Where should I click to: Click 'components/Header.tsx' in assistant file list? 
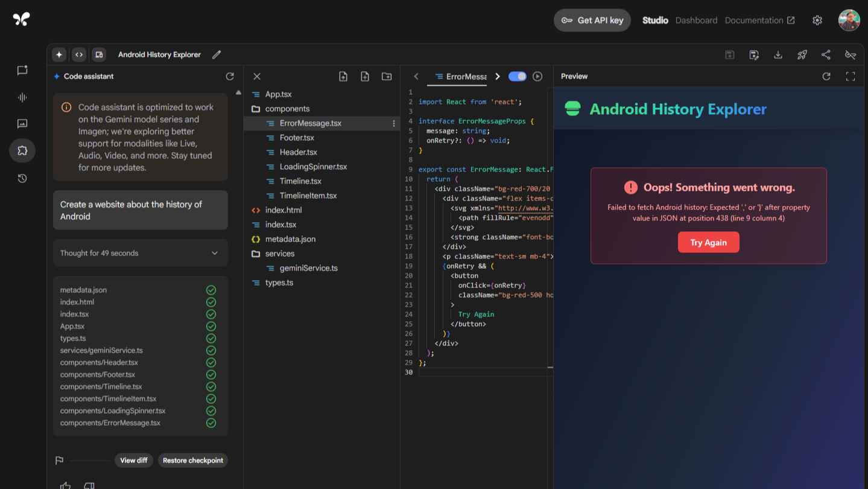tap(99, 362)
